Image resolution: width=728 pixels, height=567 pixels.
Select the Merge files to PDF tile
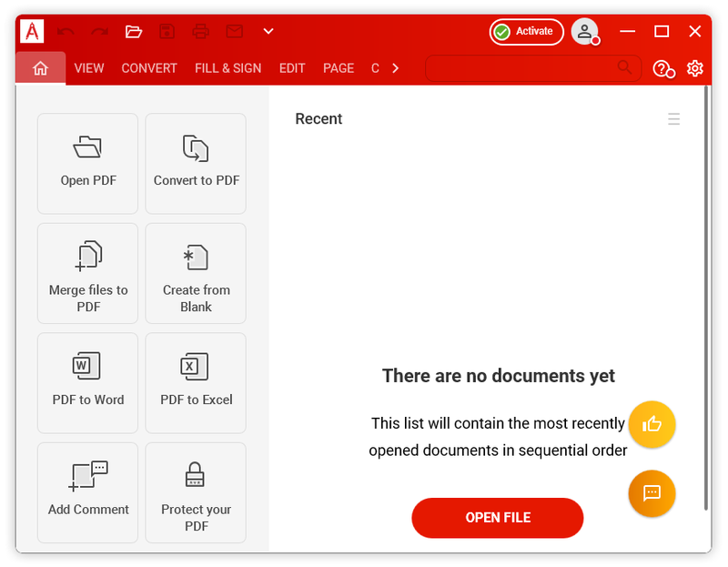87,273
